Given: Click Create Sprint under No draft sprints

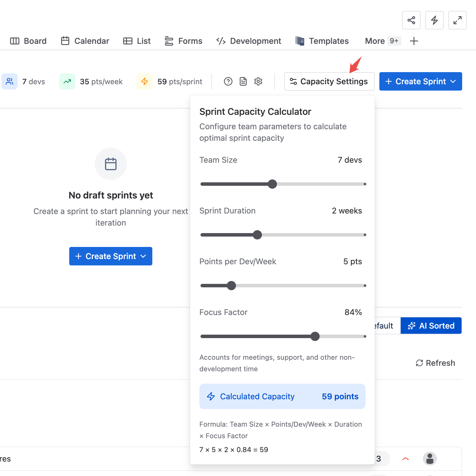Looking at the screenshot, I should (x=111, y=256).
